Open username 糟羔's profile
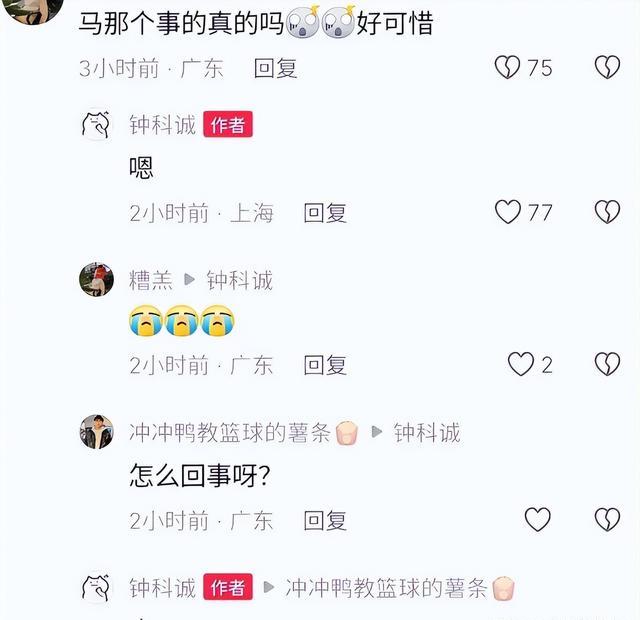The image size is (640, 620). pyautogui.click(x=151, y=280)
